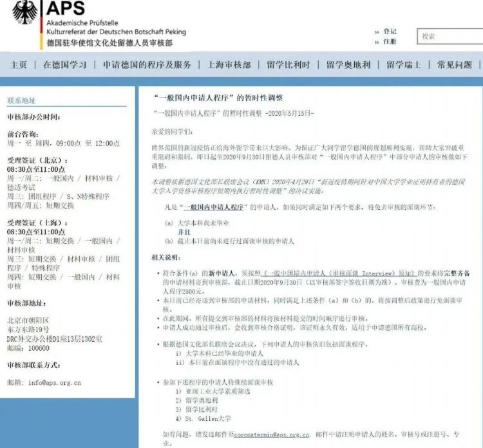Screen dimensions: 483x448
Task: Open the 登录 login link
Action: [x=390, y=32]
